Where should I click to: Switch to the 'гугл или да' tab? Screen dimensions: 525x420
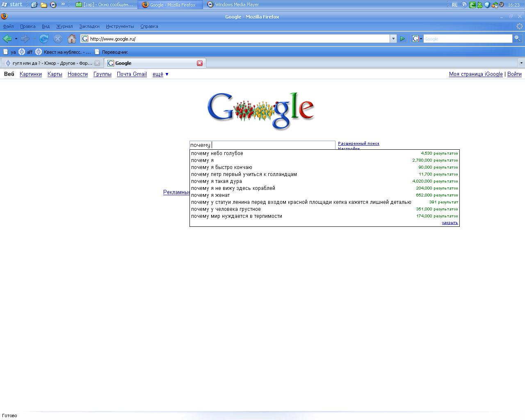52,63
